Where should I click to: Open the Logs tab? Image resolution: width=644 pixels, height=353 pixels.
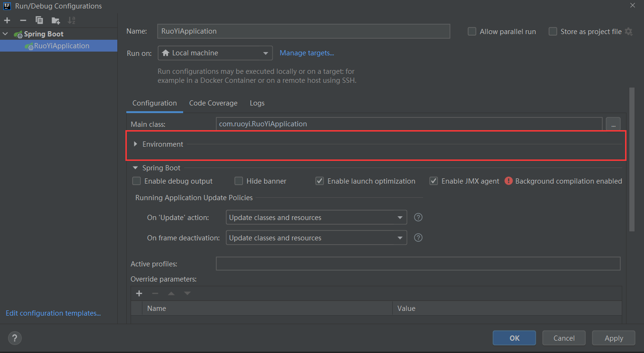[x=257, y=103]
